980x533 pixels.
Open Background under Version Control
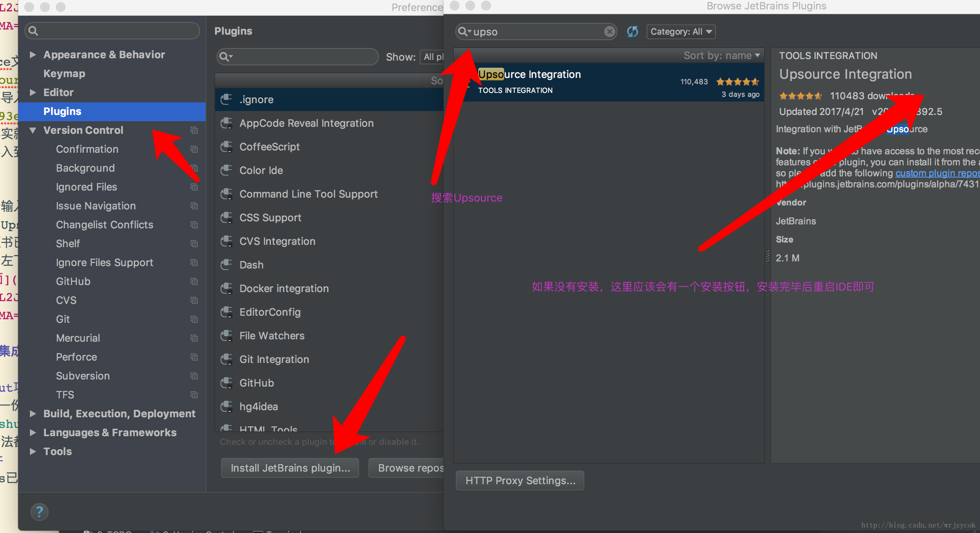(x=85, y=168)
